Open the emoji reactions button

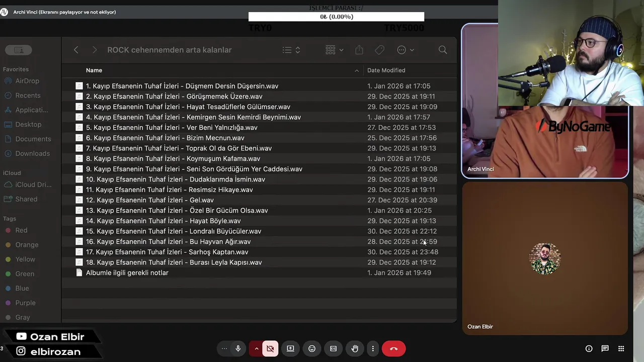[312, 348]
